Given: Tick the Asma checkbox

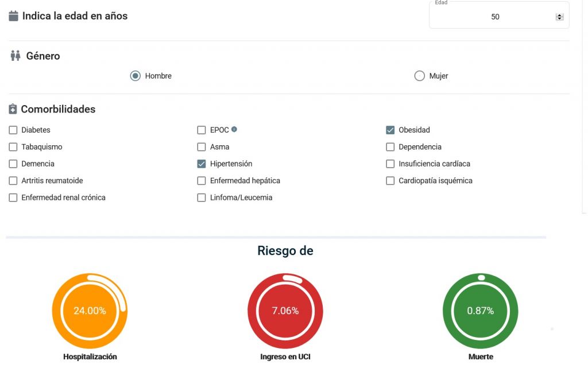Looking at the screenshot, I should coord(202,147).
